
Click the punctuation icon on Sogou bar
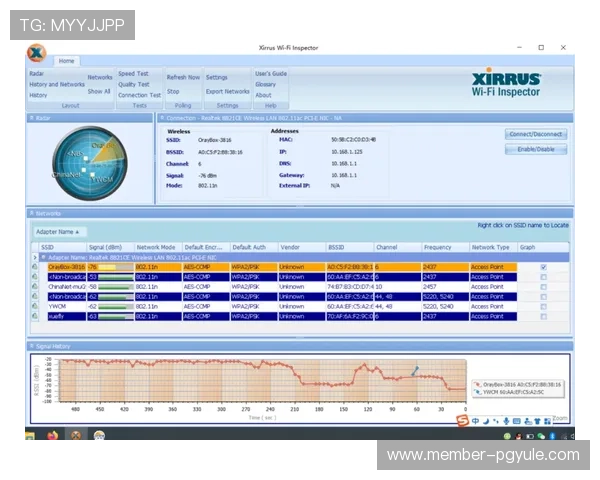tap(496, 421)
